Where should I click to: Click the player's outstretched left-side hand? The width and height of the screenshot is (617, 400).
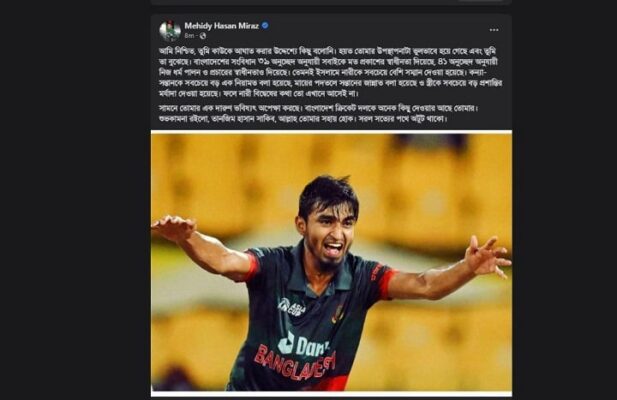point(174,228)
